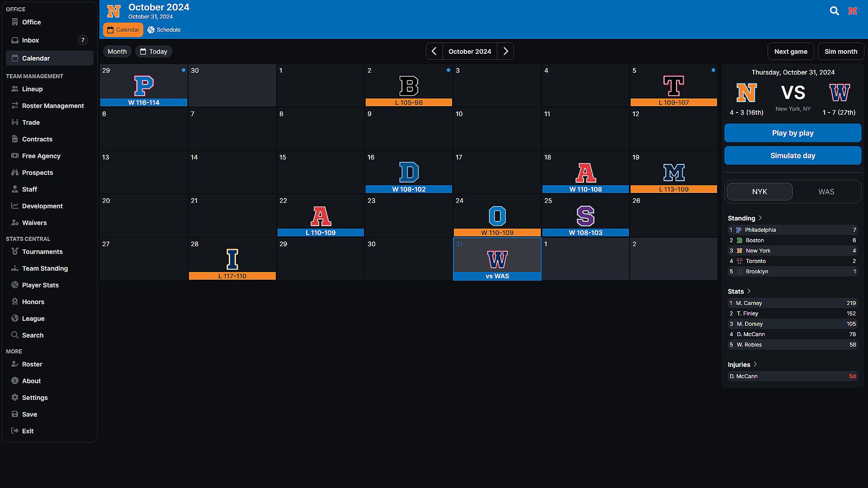This screenshot has height=488, width=868.
Task: Go to previous month with left chevron
Action: point(434,52)
